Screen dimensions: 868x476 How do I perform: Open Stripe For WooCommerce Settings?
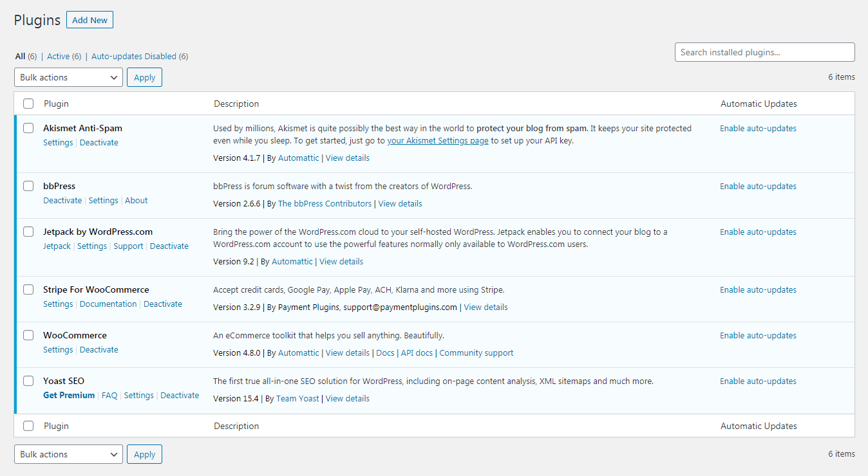[58, 304]
